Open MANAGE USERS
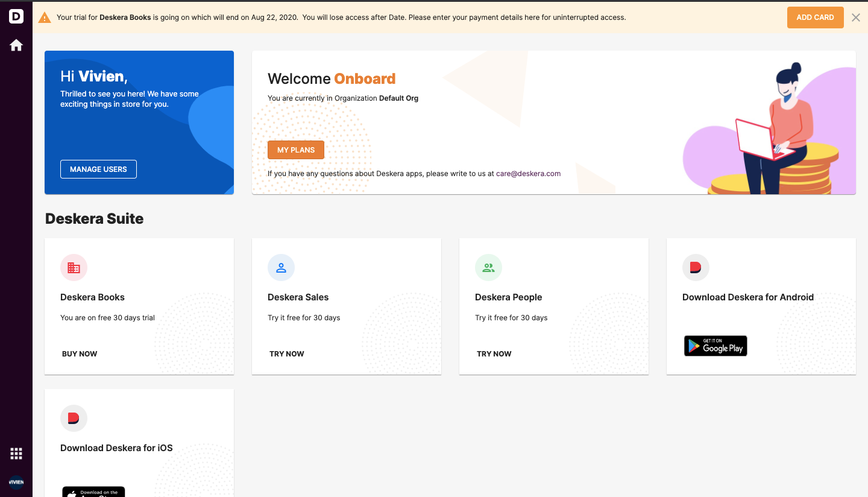 98,169
